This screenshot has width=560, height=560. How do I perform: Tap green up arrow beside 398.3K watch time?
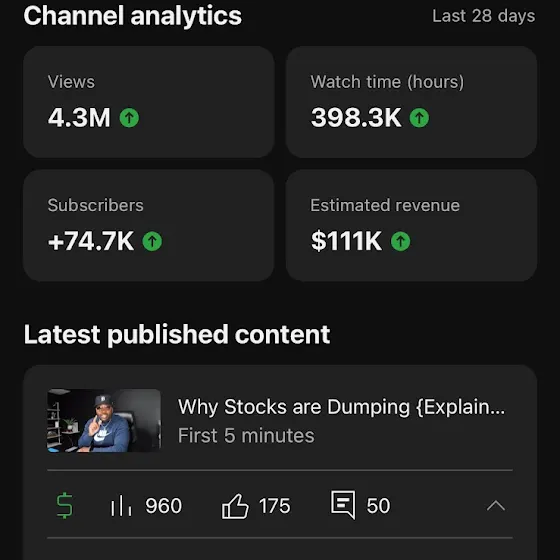[419, 118]
